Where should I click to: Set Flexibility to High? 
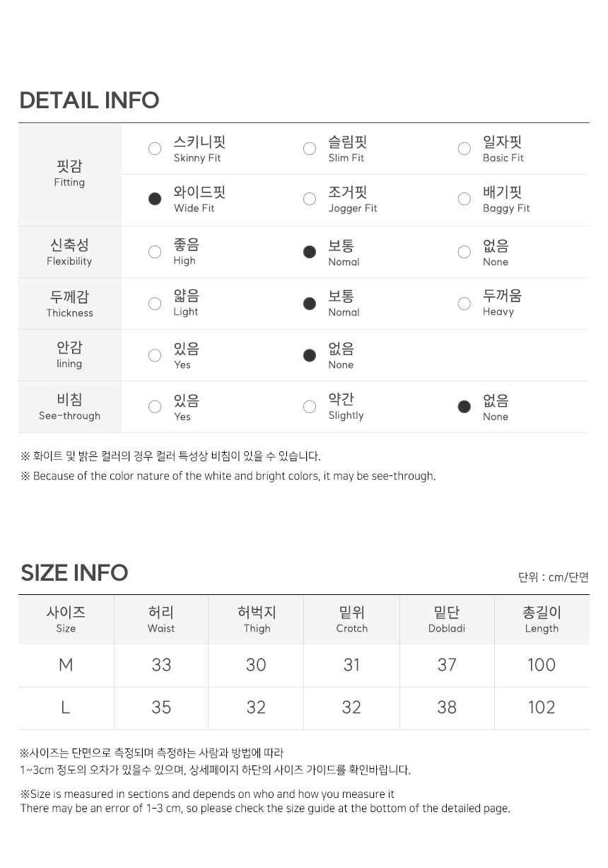155,252
